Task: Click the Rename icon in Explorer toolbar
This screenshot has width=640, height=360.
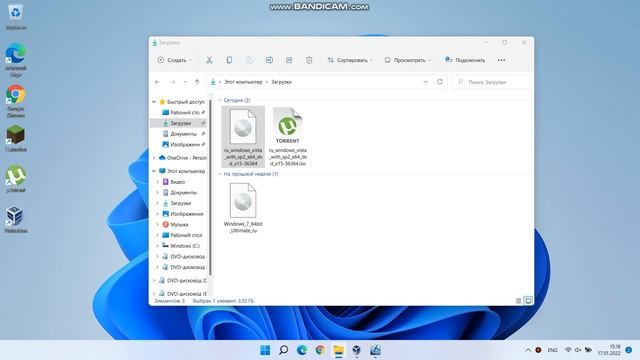Action: 269,60
